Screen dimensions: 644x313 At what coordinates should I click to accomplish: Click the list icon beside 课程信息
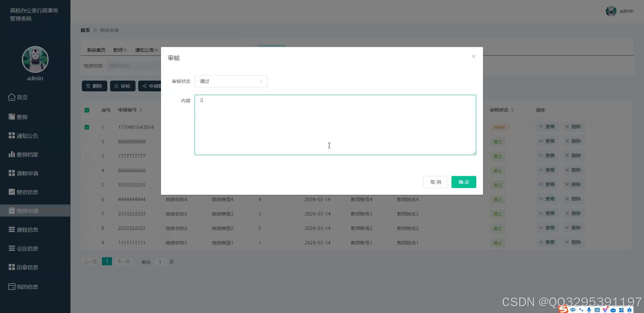click(12, 229)
